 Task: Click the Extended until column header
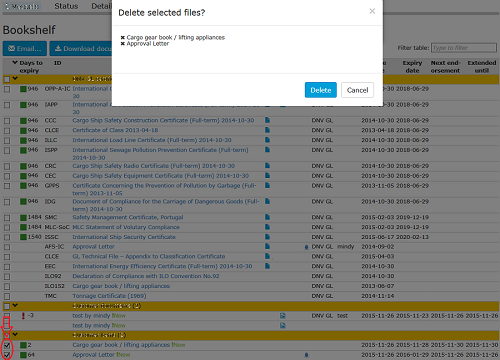click(x=482, y=67)
